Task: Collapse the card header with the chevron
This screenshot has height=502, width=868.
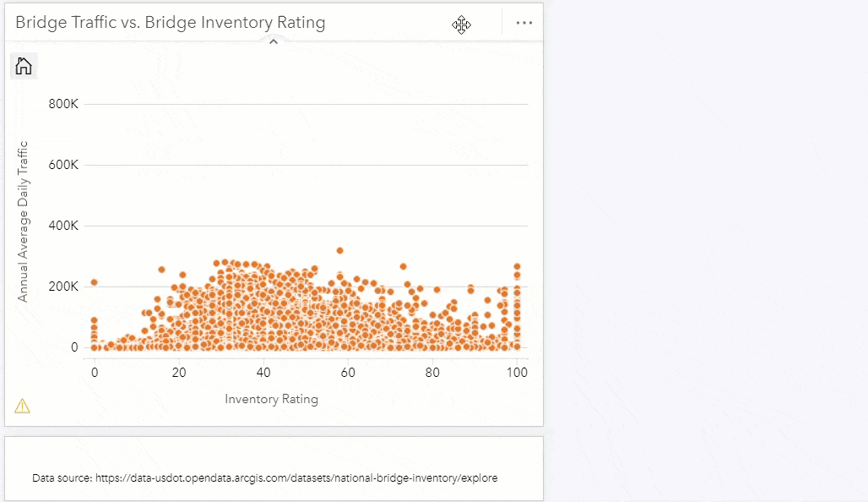Action: point(273,41)
